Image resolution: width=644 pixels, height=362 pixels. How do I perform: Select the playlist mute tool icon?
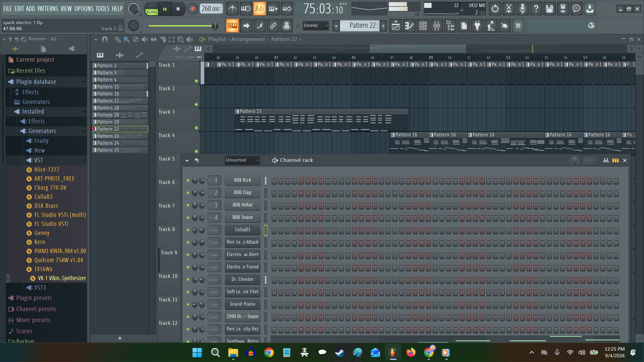pos(145,40)
